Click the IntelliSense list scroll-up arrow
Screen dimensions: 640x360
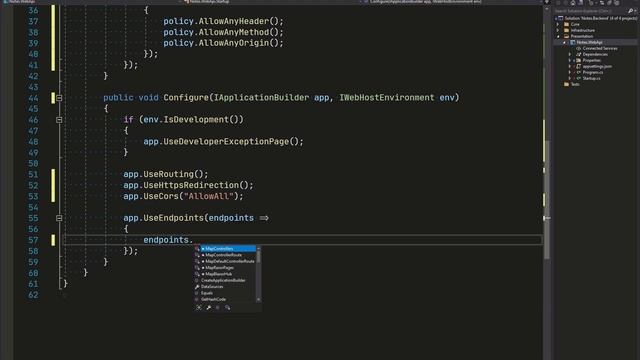(258, 248)
